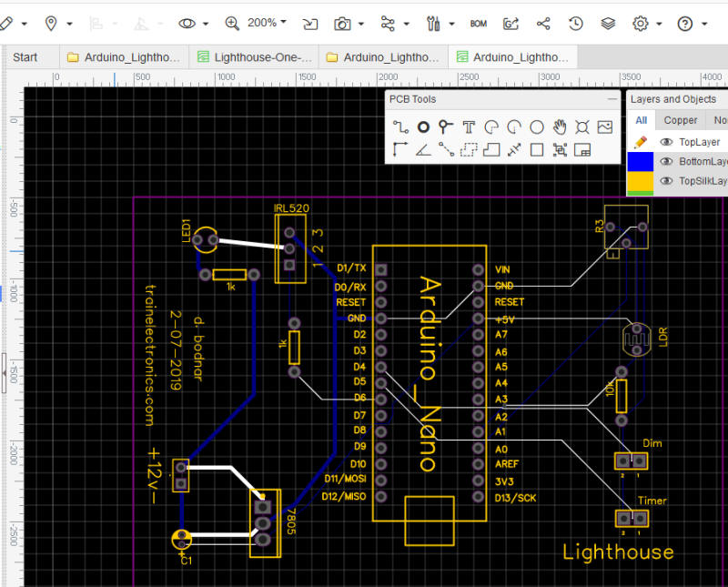Minimize the PCB Tools panel
The image size is (728, 587).
point(612,99)
